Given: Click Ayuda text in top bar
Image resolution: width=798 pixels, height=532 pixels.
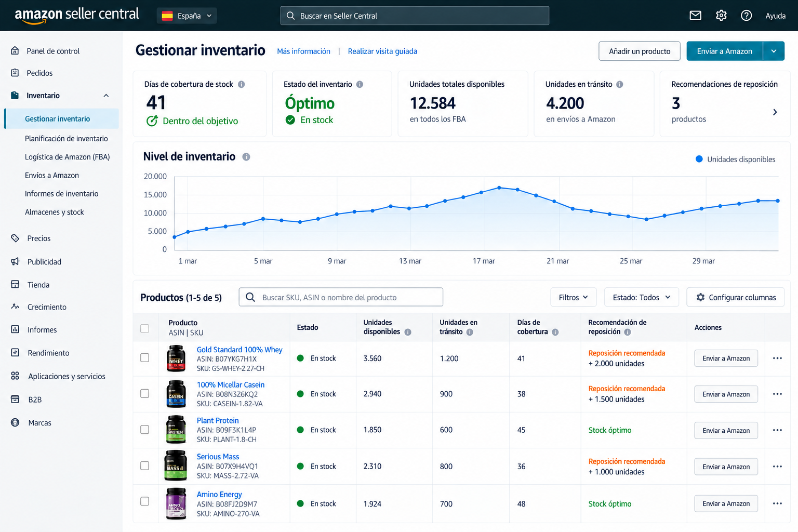Looking at the screenshot, I should pyautogui.click(x=775, y=16).
